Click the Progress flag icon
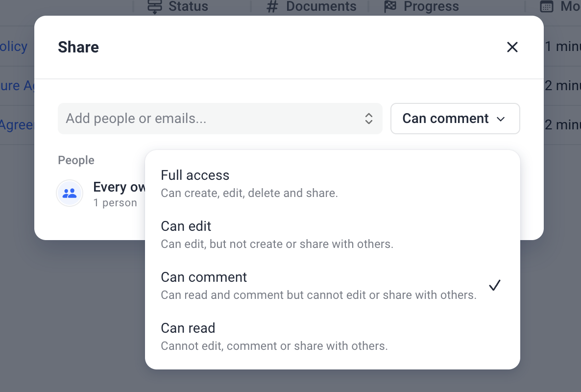The image size is (581, 392). [x=390, y=6]
